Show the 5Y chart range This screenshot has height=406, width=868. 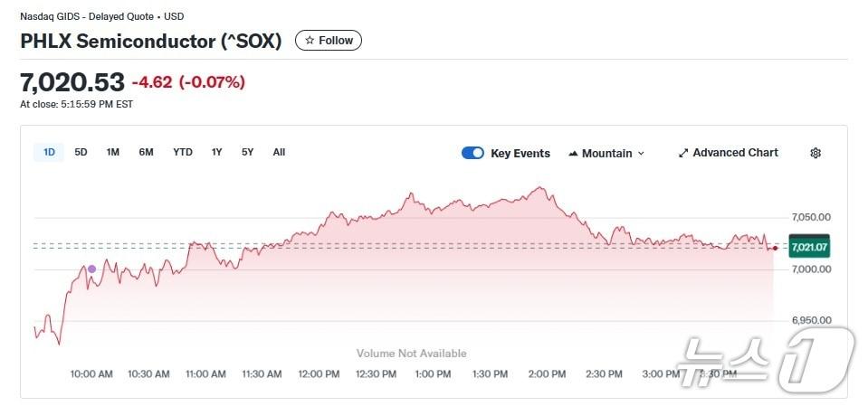click(x=247, y=152)
